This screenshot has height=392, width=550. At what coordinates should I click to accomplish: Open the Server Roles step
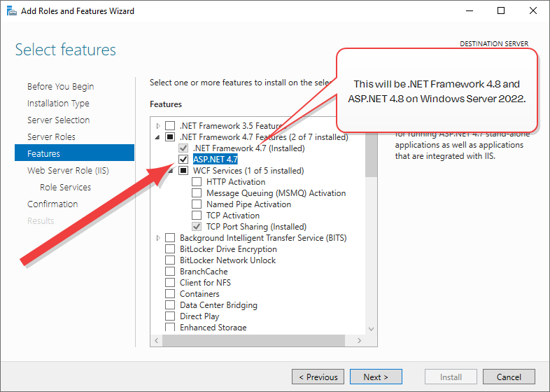51,137
